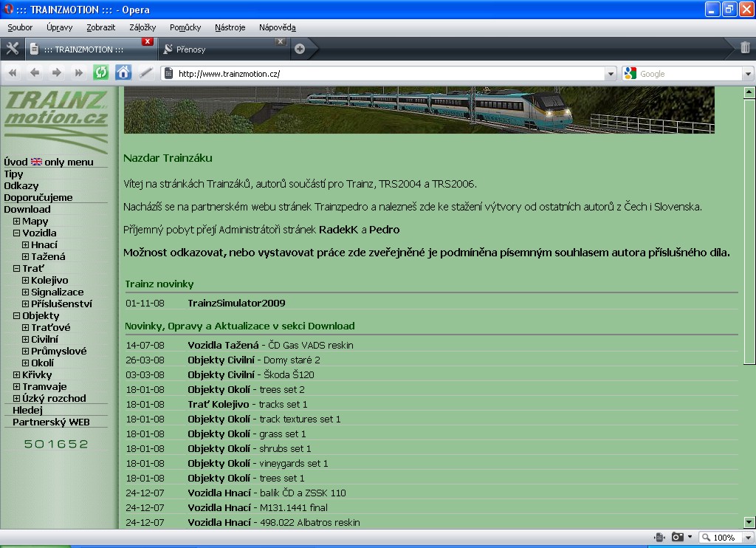Open the Partnerský WEB link
The image size is (756, 548).
[51, 422]
